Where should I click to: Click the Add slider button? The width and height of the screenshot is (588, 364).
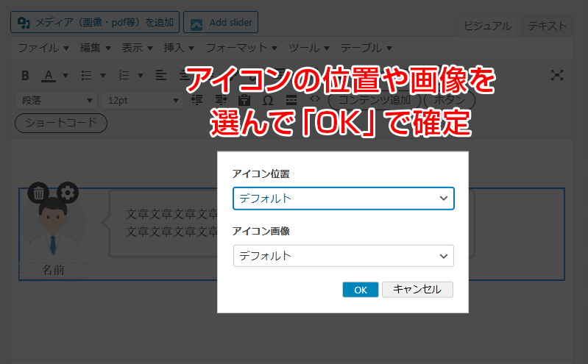(222, 22)
